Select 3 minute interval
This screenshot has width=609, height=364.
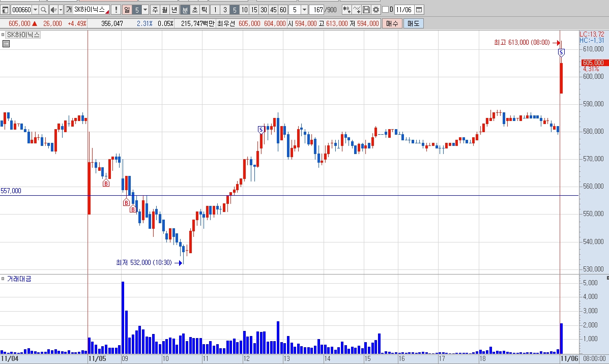click(225, 10)
